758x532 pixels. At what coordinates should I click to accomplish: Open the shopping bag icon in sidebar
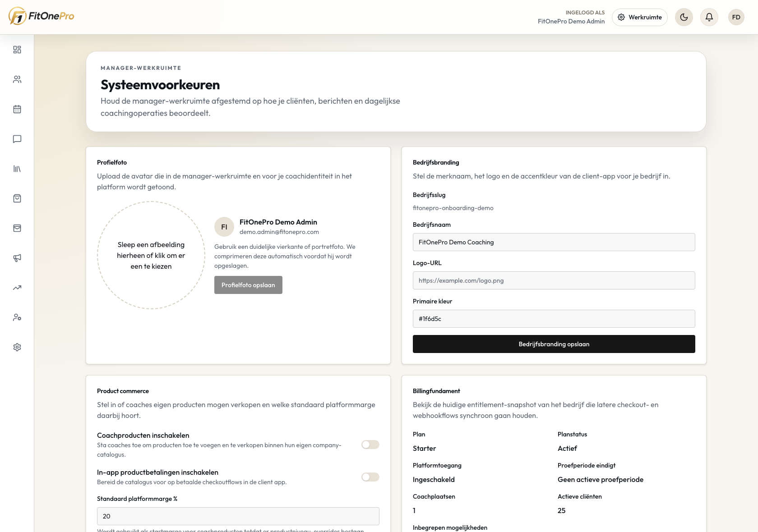[17, 198]
